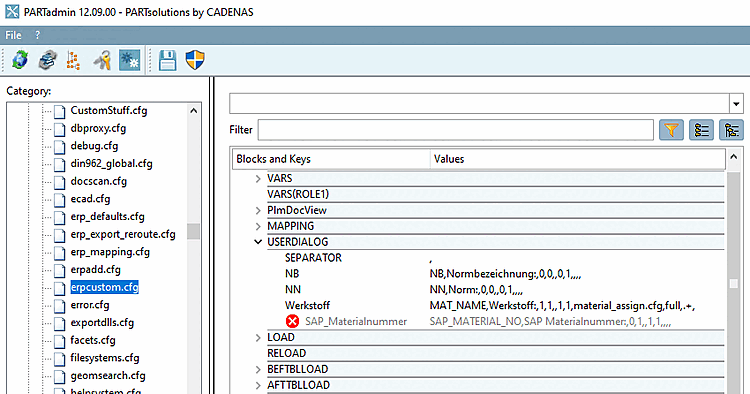
Task: Expand the VARS block
Action: pyautogui.click(x=258, y=178)
